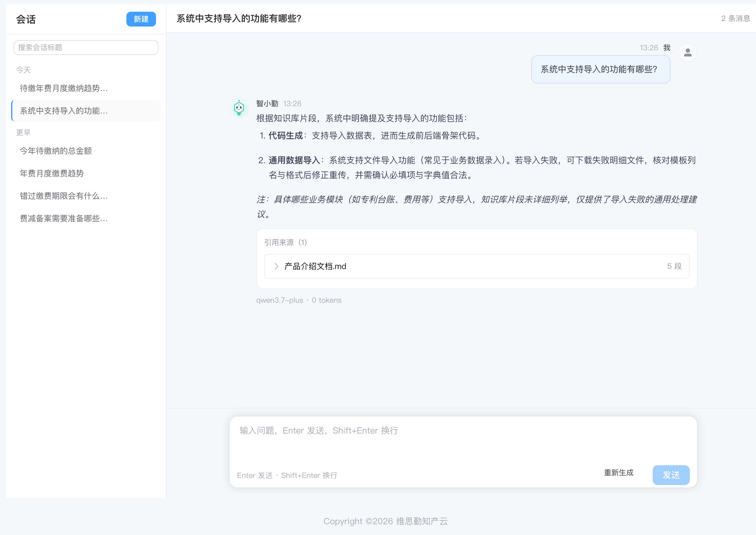Click the Copyright ©2026 维思勤知产云 footer
The height and width of the screenshot is (535, 756).
click(x=385, y=521)
